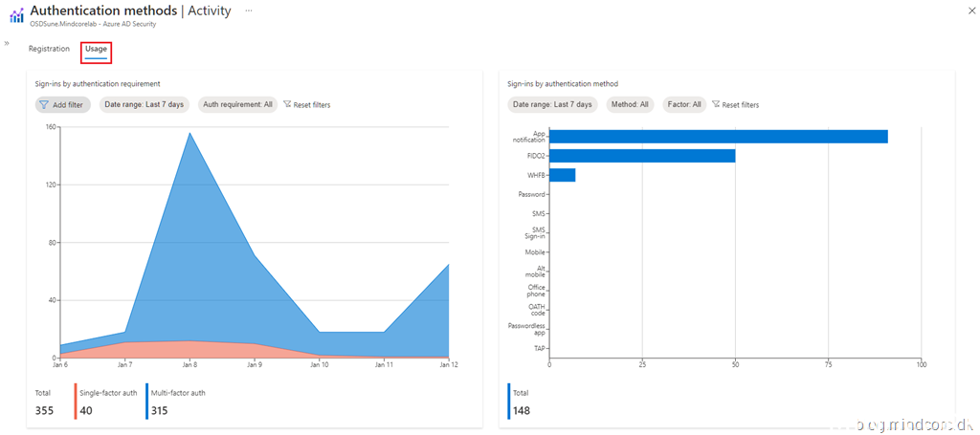Open the Factor: All filter

click(683, 105)
